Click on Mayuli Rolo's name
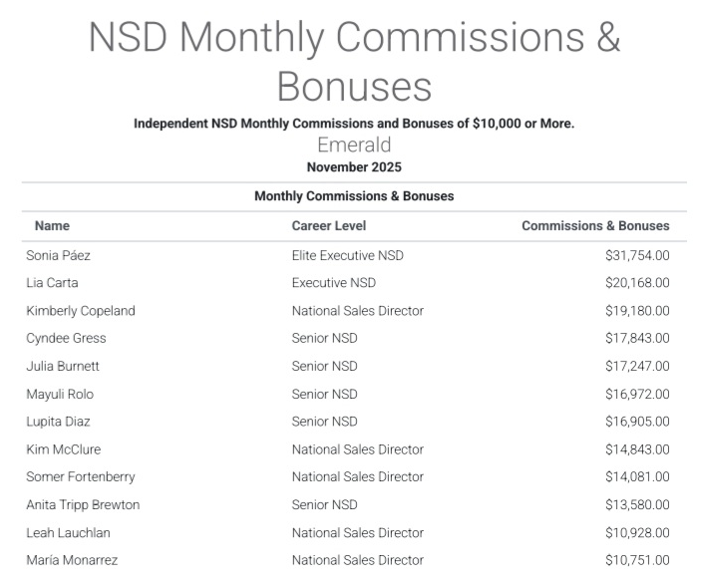This screenshot has height=588, width=701. 60,394
